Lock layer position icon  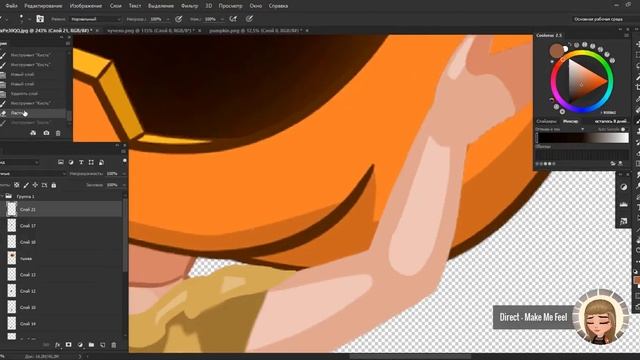(x=35, y=185)
